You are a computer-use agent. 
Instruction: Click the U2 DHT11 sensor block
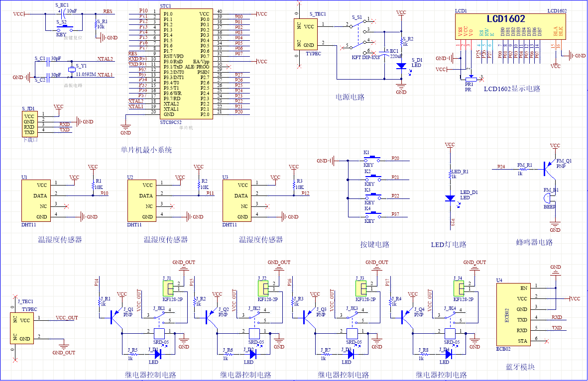click(142, 201)
